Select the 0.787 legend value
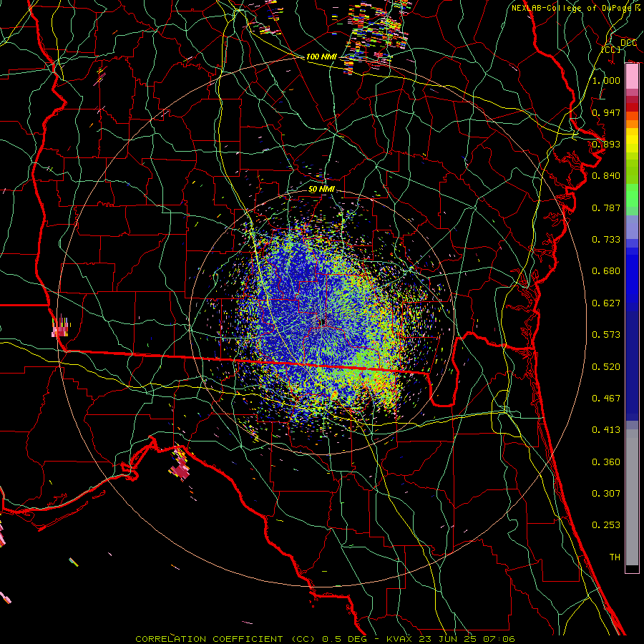Image resolution: width=644 pixels, height=644 pixels. [x=606, y=208]
